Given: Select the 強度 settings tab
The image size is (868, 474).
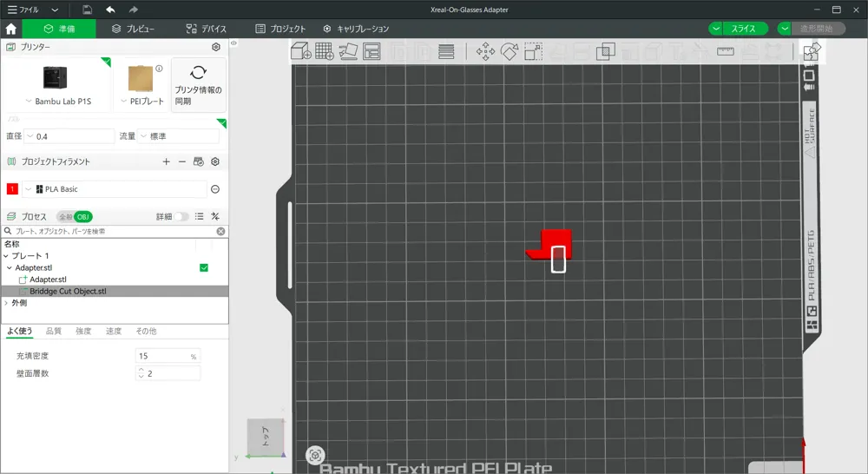Looking at the screenshot, I should coord(83,331).
